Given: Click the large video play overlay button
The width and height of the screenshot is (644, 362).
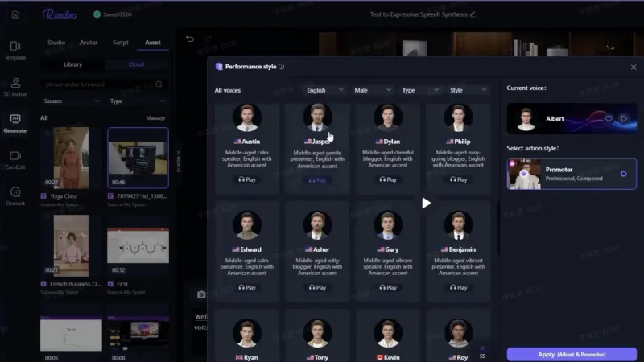Looking at the screenshot, I should (426, 203).
